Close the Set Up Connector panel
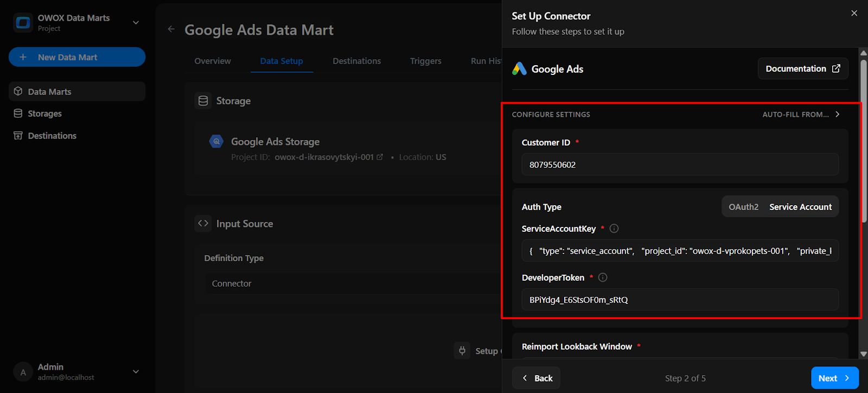Image resolution: width=868 pixels, height=393 pixels. click(854, 13)
